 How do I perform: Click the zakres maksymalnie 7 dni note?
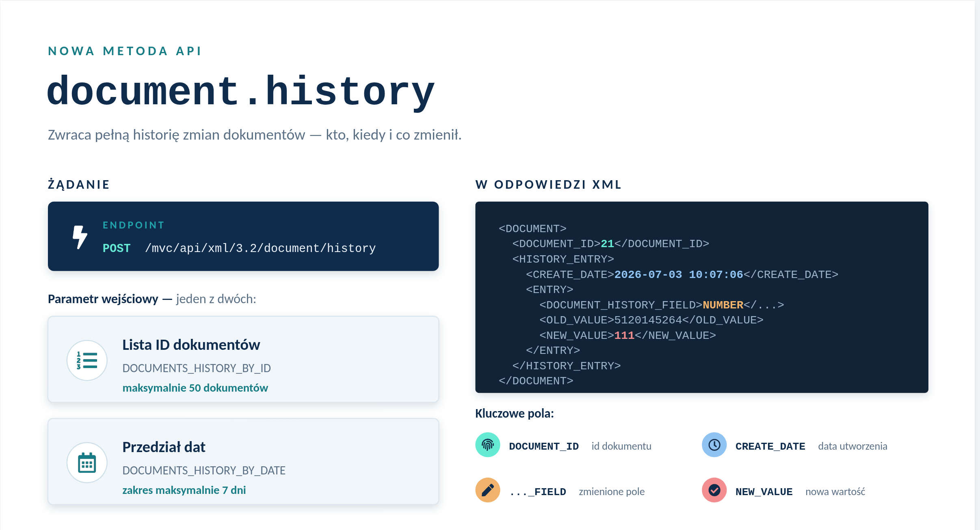184,490
